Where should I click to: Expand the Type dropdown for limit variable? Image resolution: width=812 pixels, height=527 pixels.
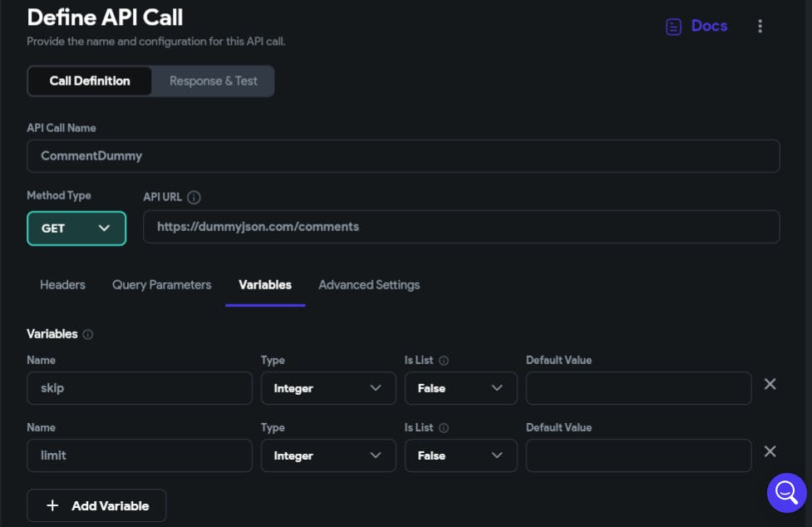pyautogui.click(x=328, y=456)
